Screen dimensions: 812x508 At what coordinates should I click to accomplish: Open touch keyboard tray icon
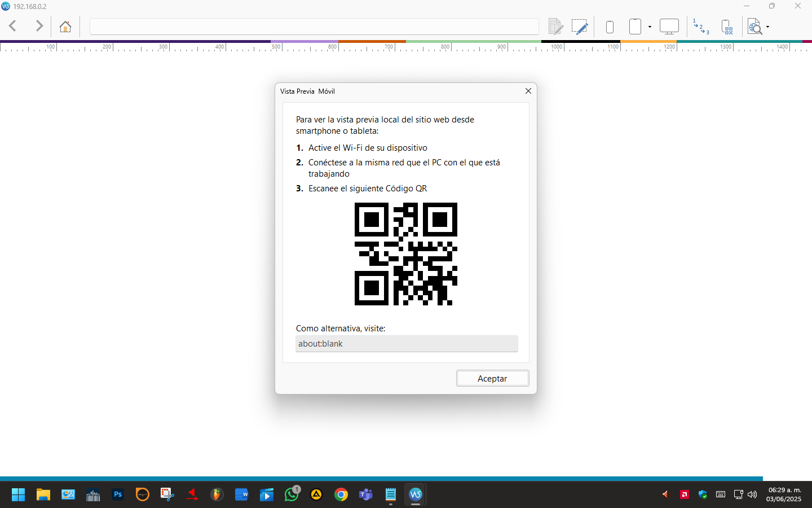(x=721, y=494)
